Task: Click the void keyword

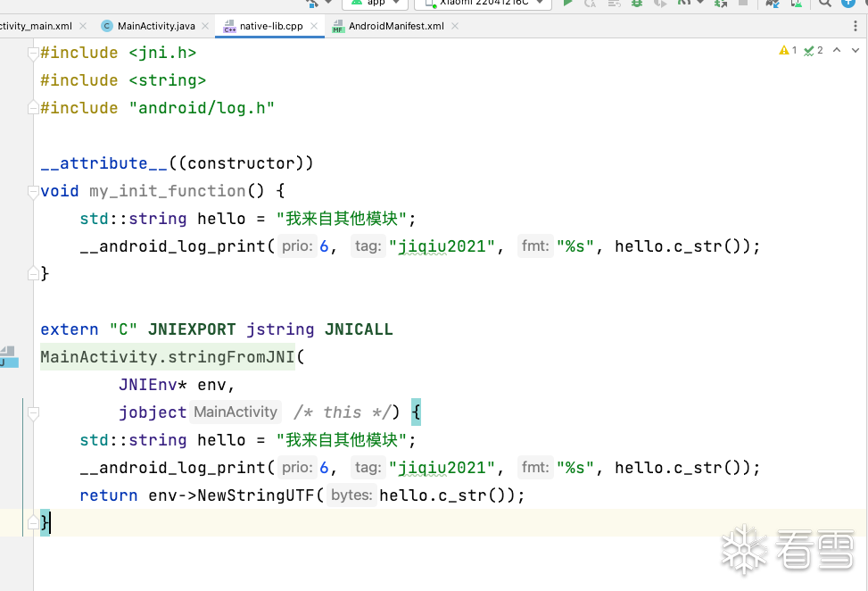Action: (x=60, y=191)
